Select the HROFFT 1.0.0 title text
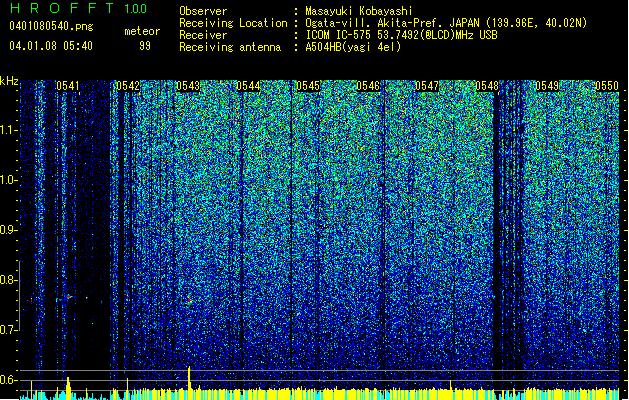This screenshot has width=629, height=400. tap(78, 8)
